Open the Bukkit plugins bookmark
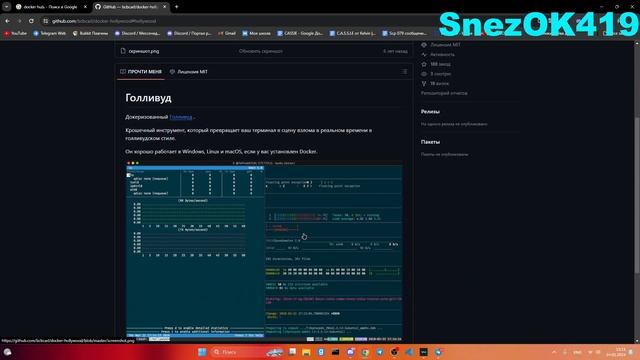The image size is (640, 360). click(x=90, y=33)
